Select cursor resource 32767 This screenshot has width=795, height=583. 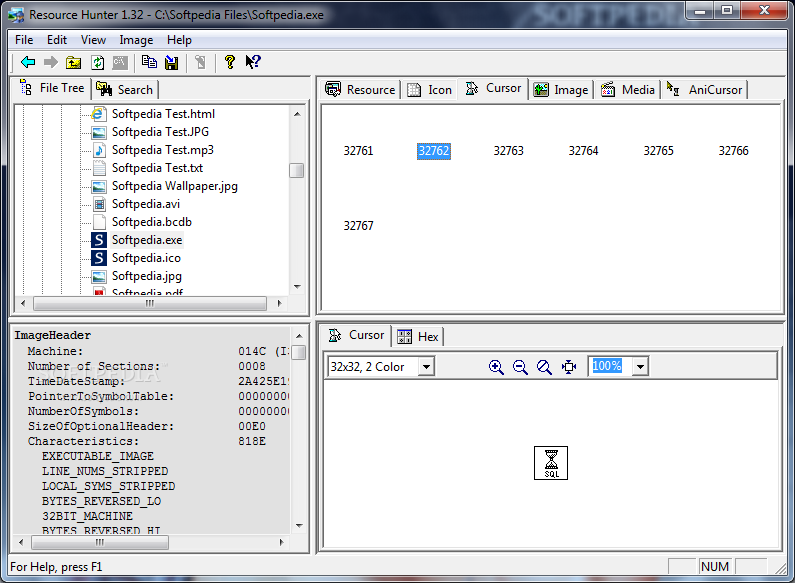click(358, 226)
